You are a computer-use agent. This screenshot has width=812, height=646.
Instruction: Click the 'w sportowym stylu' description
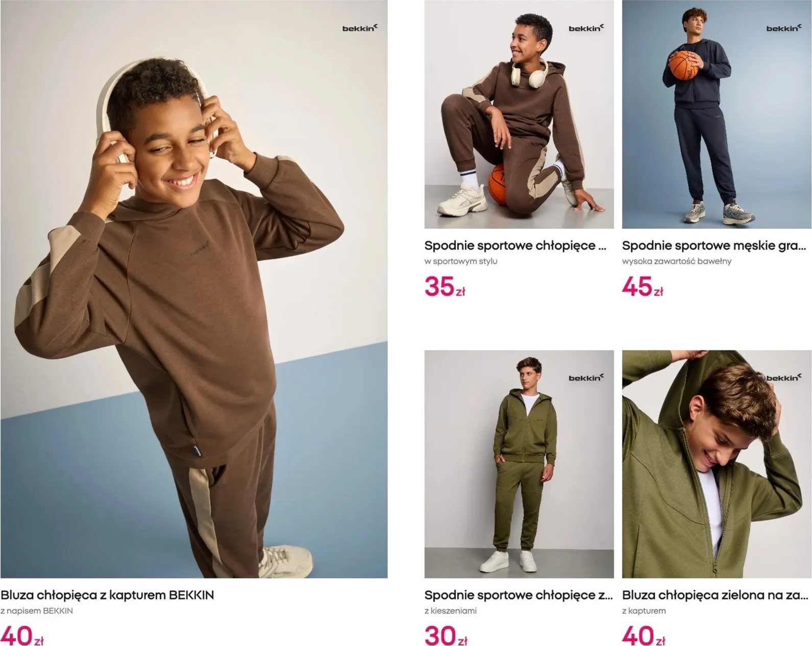click(461, 261)
